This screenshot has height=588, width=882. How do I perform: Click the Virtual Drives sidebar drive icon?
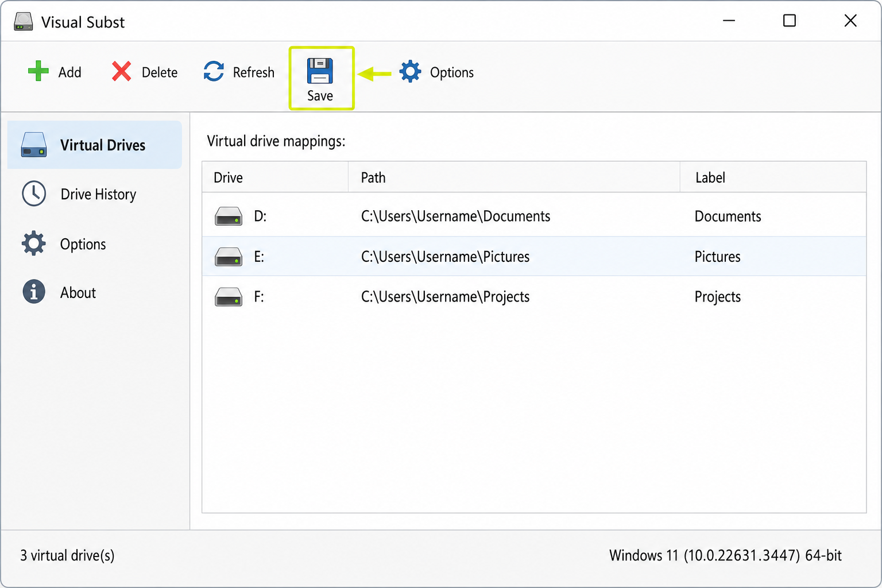click(34, 145)
